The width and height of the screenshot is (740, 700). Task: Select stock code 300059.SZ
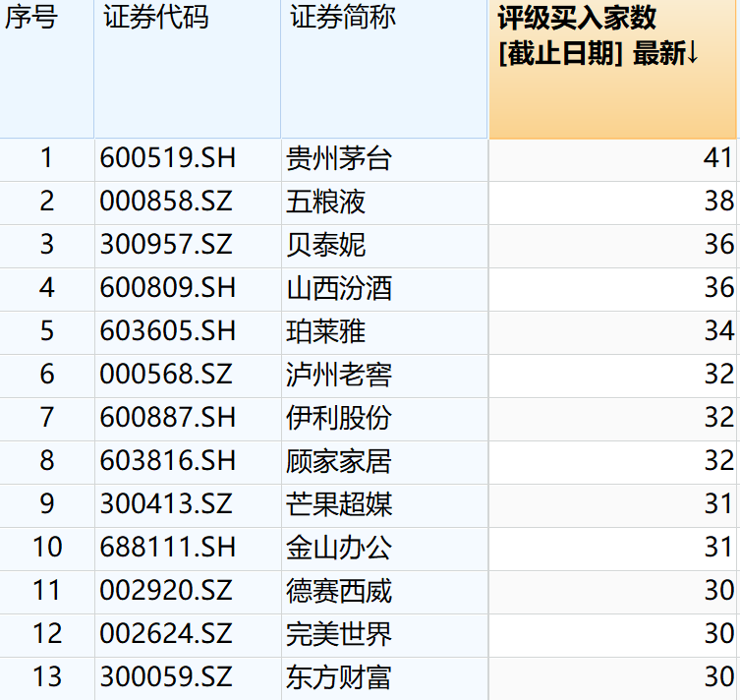[166, 677]
